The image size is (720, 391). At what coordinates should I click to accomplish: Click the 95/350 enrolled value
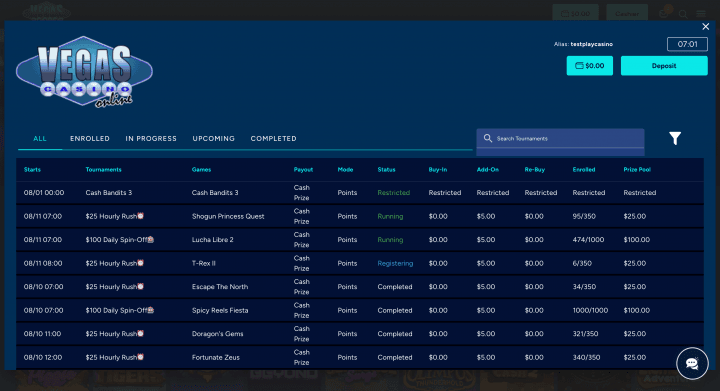click(584, 216)
